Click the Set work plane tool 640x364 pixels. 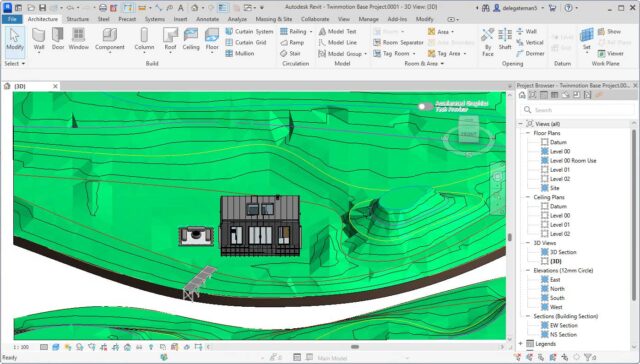[x=587, y=39]
